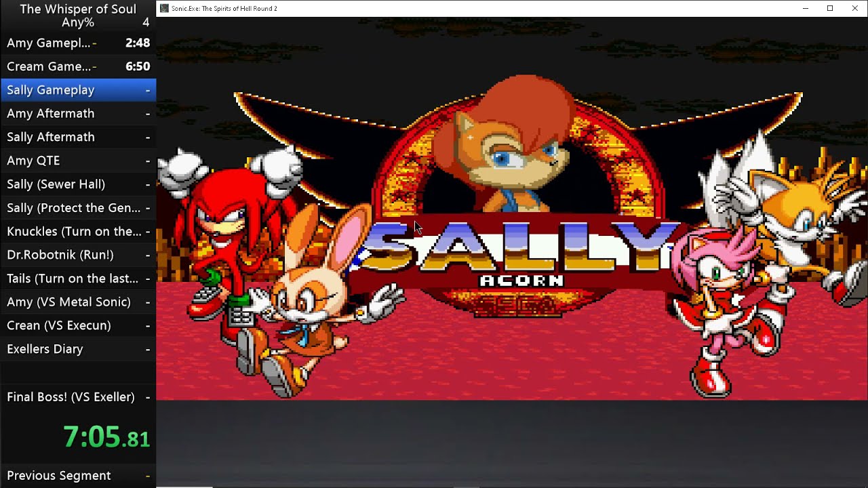Select the Final Boss! (VS Exeller) split
This screenshot has width=868, height=488.
[78, 396]
